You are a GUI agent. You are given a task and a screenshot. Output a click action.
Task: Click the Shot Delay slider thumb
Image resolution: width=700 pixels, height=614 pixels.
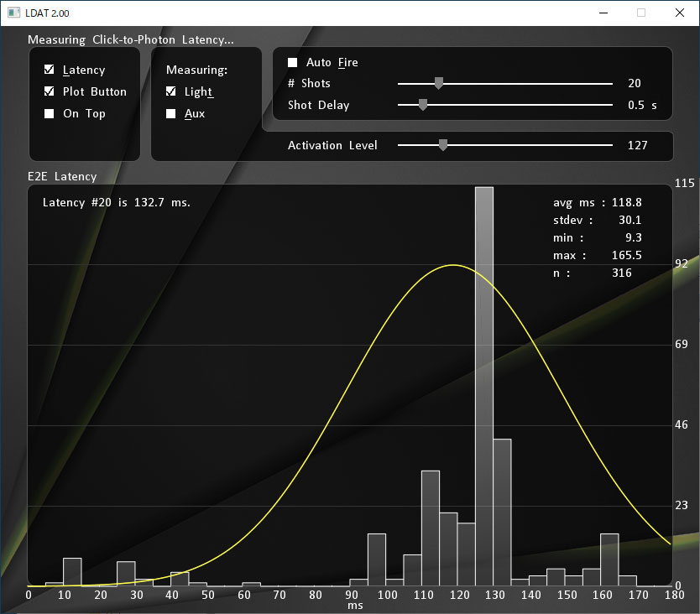point(423,105)
